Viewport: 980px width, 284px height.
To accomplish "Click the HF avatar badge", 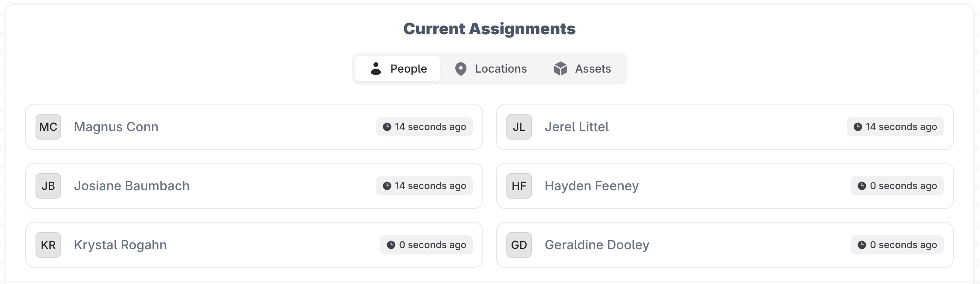I will click(519, 186).
